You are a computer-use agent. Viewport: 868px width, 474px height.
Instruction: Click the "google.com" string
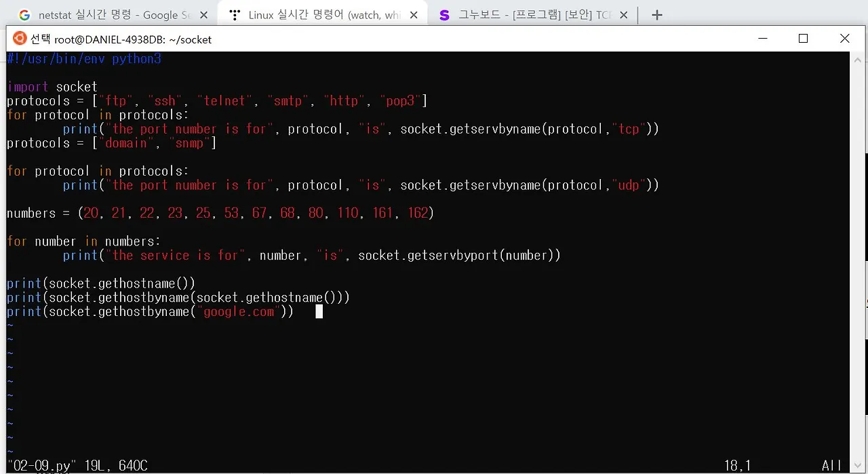[x=239, y=312]
